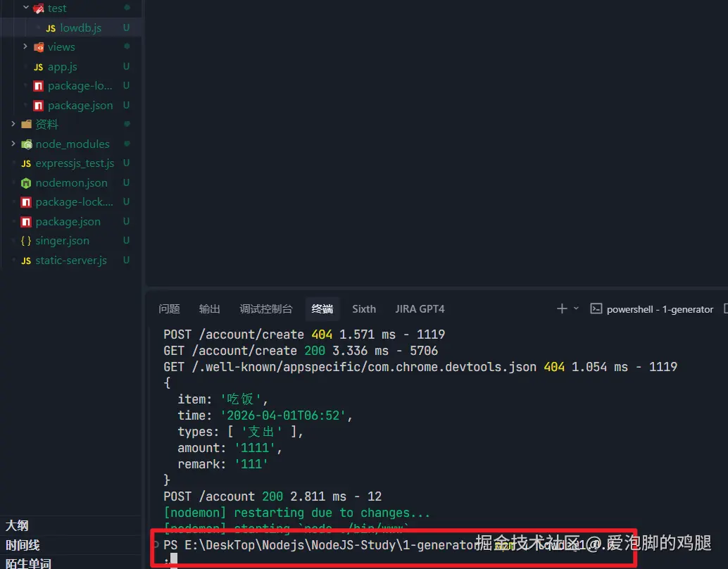This screenshot has width=728, height=569.
Task: Open the terminal launch profile dropdown arrow
Action: tap(576, 308)
